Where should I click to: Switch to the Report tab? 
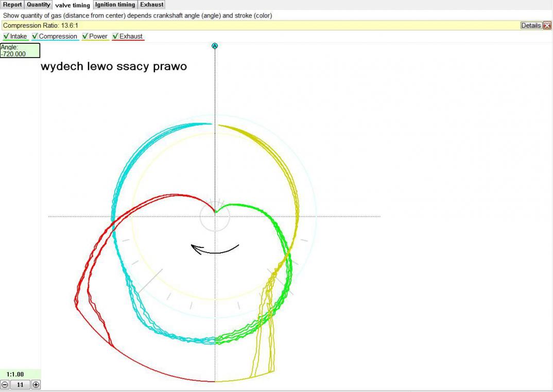pyautogui.click(x=12, y=5)
